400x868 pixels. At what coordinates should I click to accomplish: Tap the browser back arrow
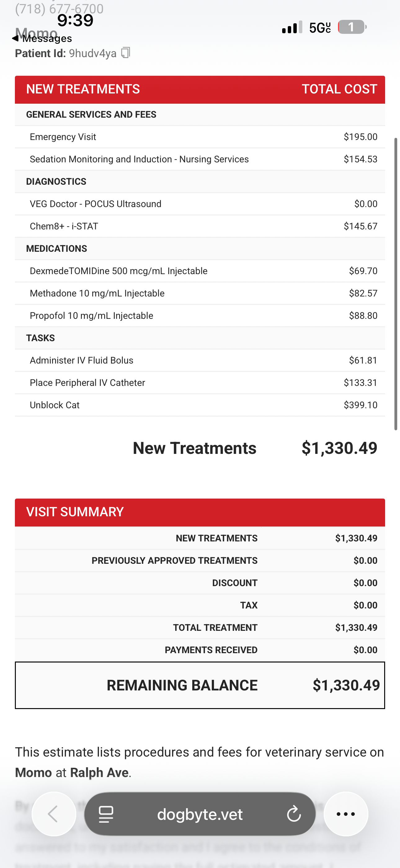pyautogui.click(x=54, y=814)
